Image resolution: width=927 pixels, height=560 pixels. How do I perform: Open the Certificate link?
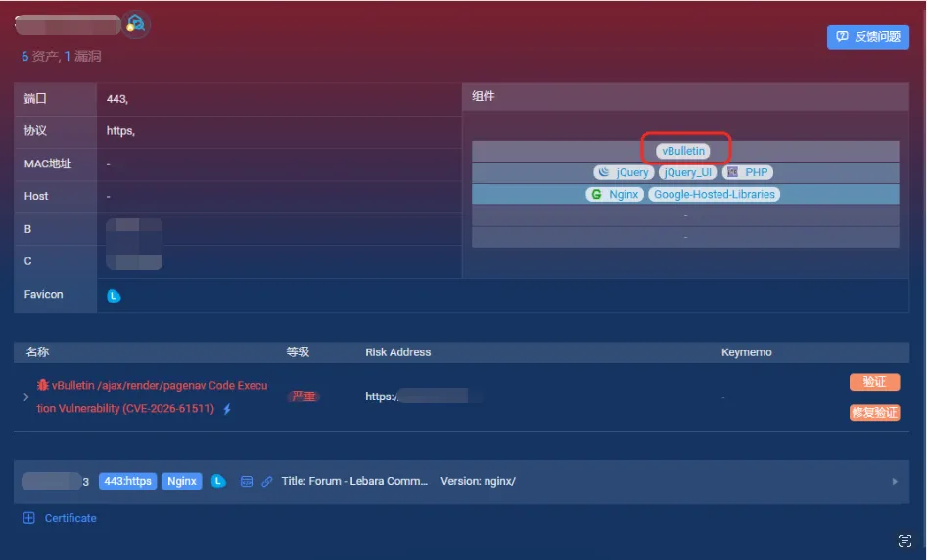(x=70, y=518)
